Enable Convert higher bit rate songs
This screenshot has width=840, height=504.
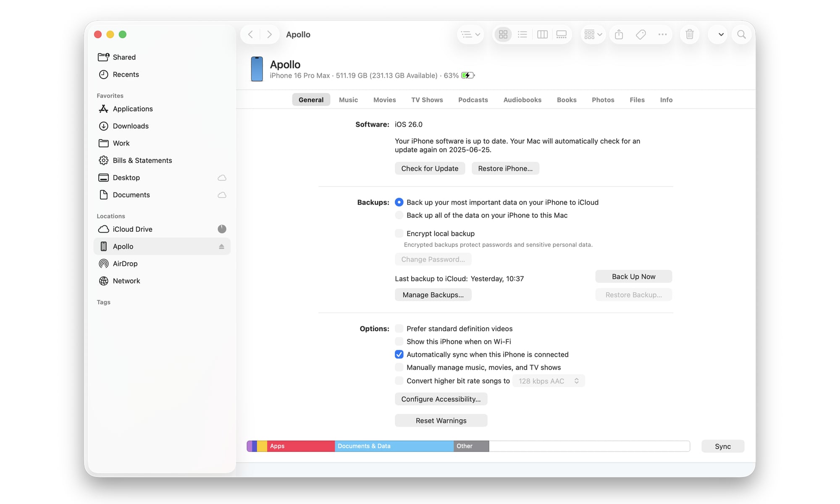(x=399, y=381)
